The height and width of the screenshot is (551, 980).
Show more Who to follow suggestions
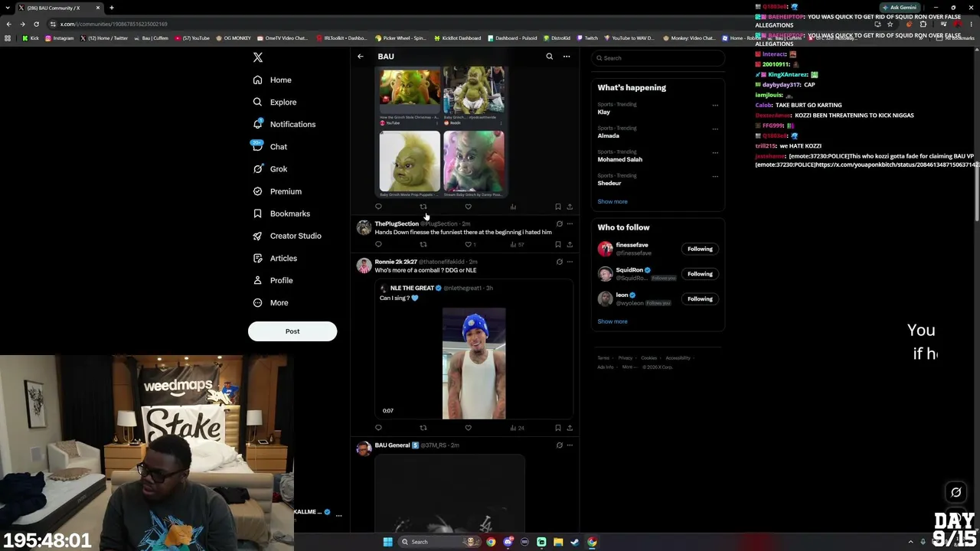click(x=612, y=321)
